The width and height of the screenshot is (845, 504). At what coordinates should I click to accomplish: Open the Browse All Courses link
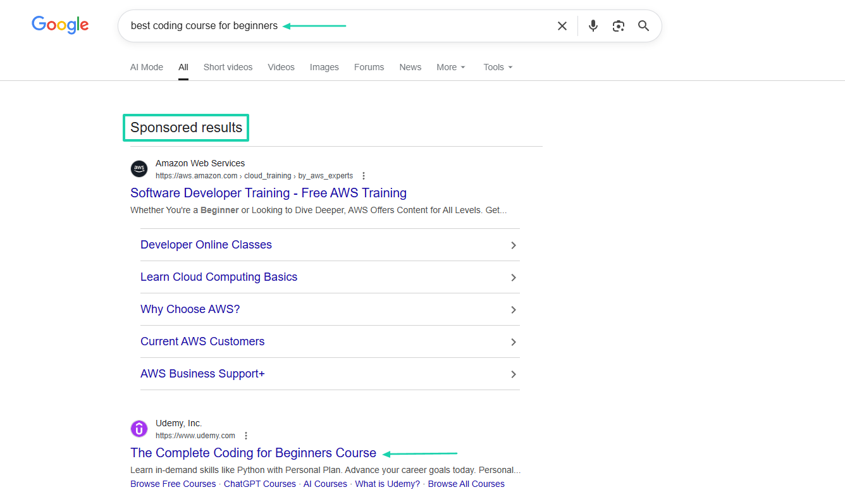coord(466,484)
